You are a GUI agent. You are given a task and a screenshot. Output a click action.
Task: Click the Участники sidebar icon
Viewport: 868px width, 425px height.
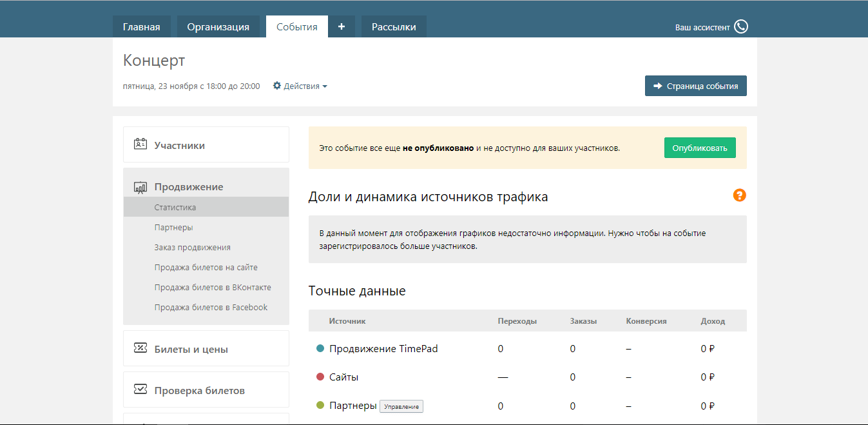[x=140, y=144]
